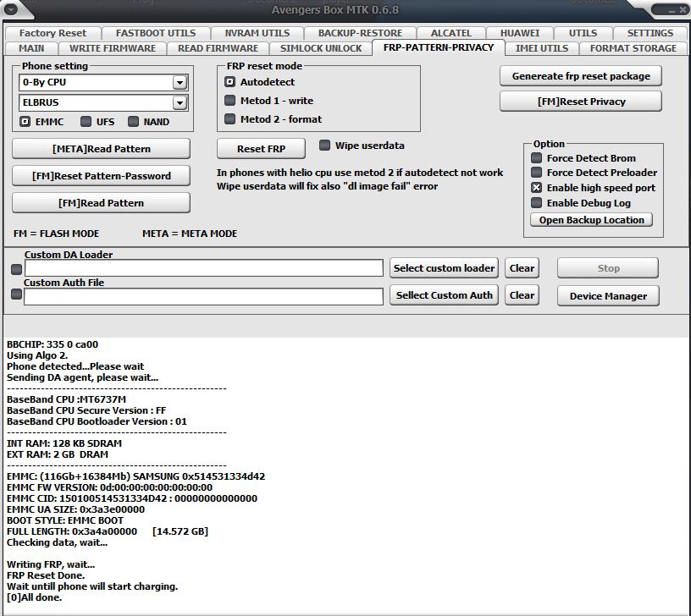This screenshot has width=691, height=616.
Task: Open Backup Location folder
Action: pyautogui.click(x=591, y=220)
